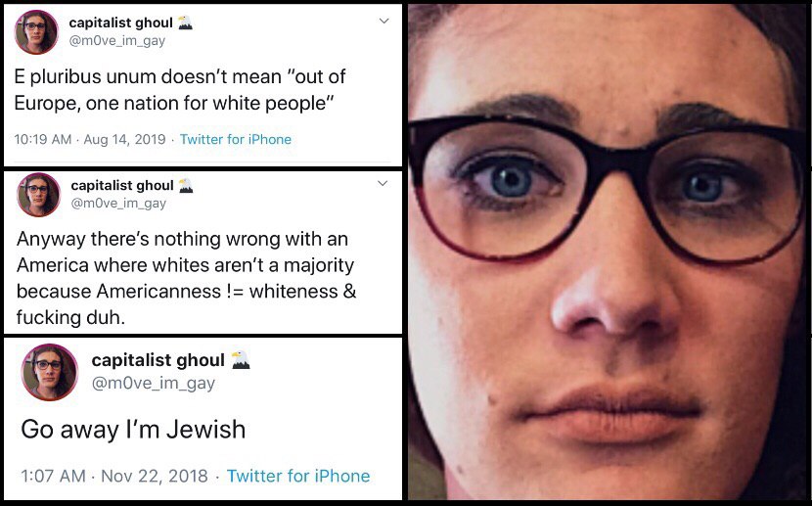Select the "Go away I'm Jewish" tweet text
Screen dimensions: 812x506
pyautogui.click(x=133, y=430)
